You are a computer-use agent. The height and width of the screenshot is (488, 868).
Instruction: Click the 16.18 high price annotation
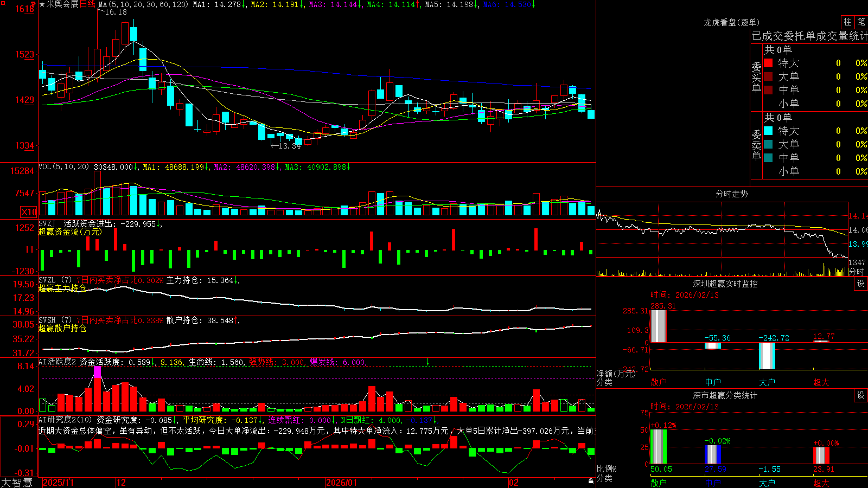[116, 12]
